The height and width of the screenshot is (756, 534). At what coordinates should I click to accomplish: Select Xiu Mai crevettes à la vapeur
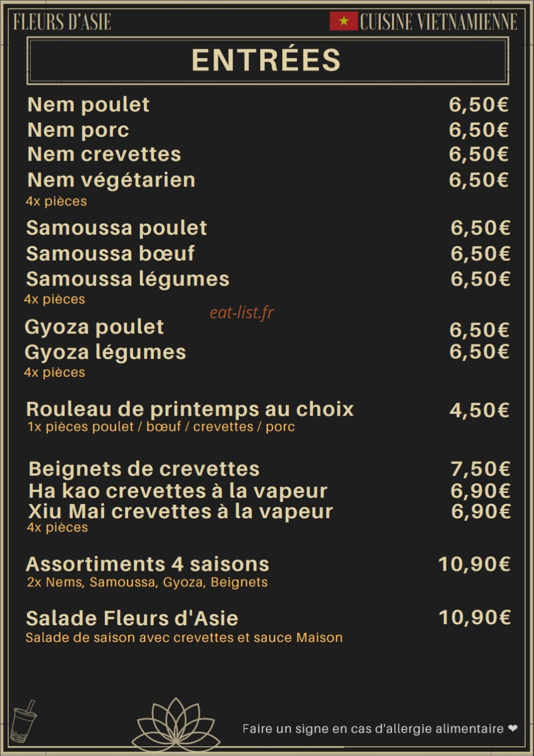181,511
